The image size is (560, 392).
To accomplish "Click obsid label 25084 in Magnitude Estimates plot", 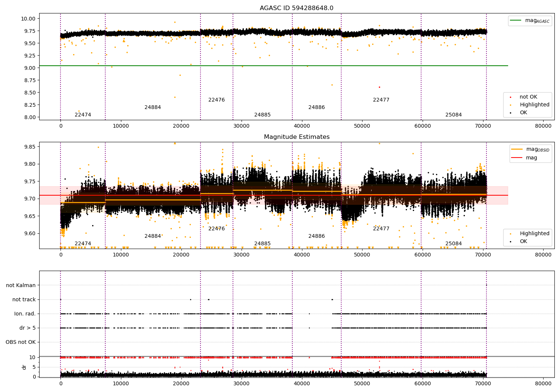I will tap(454, 244).
